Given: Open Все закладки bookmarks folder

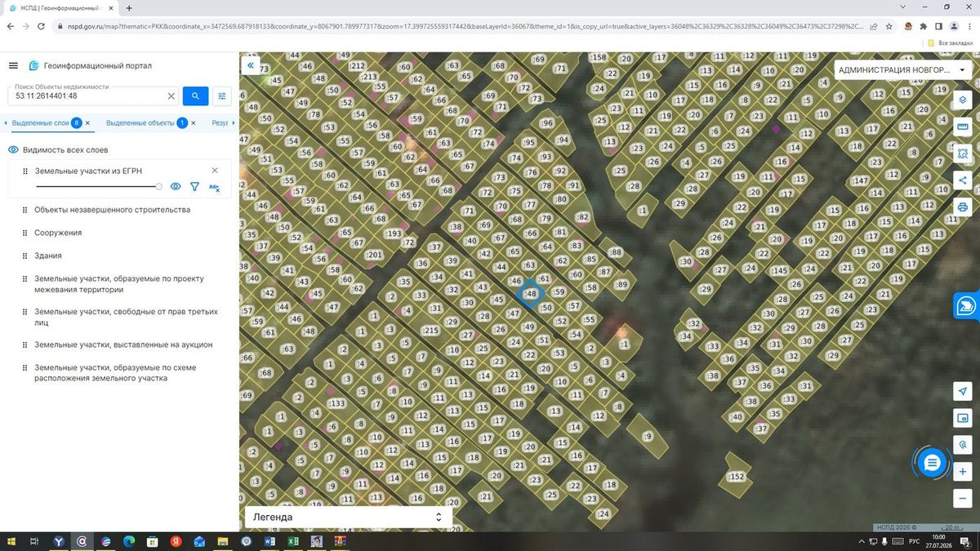Looking at the screenshot, I should (949, 42).
